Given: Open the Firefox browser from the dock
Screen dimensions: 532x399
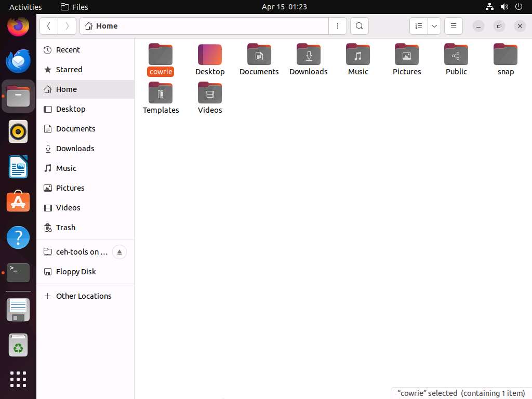Looking at the screenshot, I should [x=18, y=26].
